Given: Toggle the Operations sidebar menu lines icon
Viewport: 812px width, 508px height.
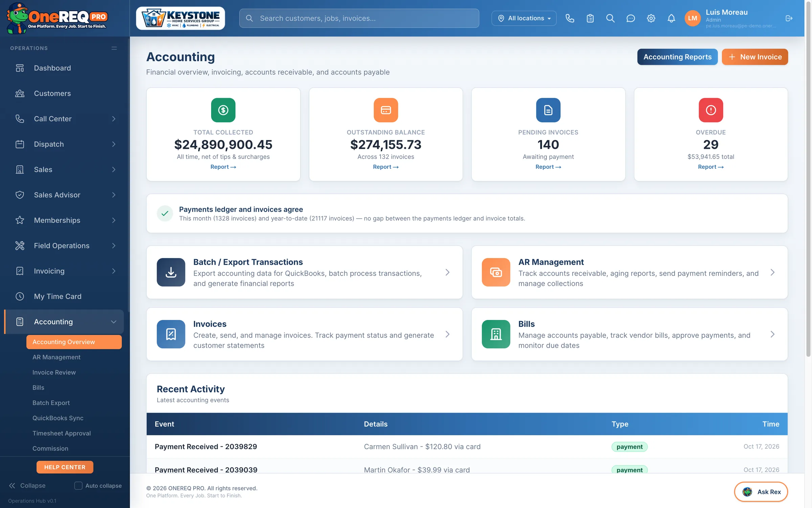Looking at the screenshot, I should [114, 48].
